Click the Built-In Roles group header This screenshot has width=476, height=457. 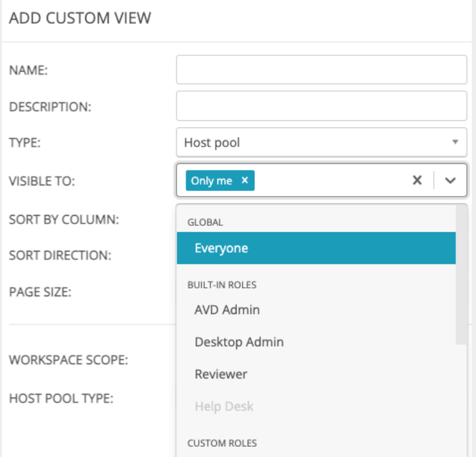(x=222, y=285)
